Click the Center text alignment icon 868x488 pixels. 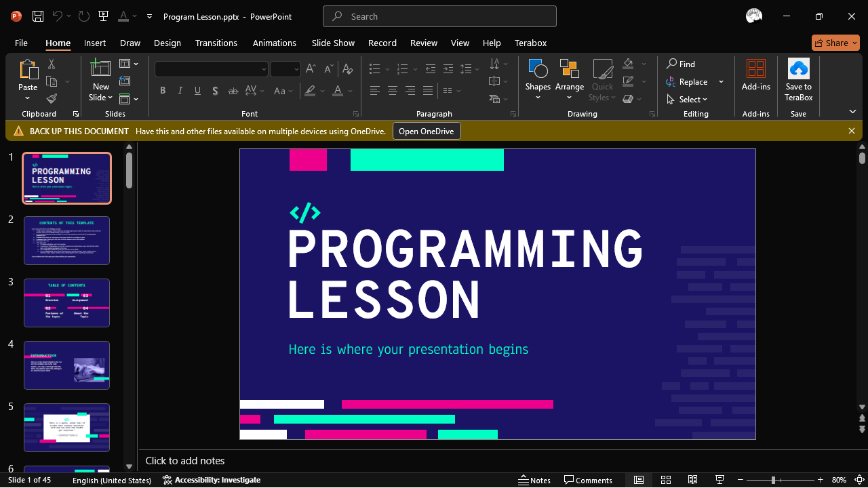[392, 90]
